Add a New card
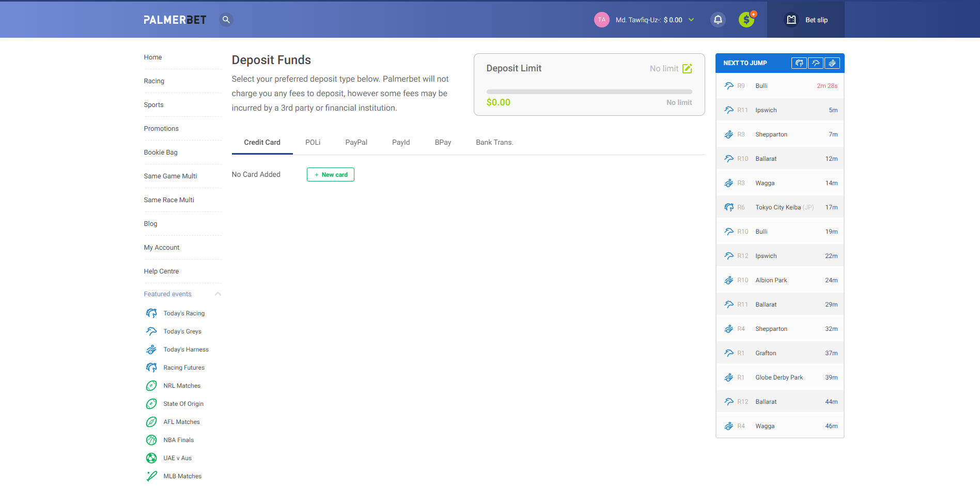980x486 pixels. click(x=331, y=175)
